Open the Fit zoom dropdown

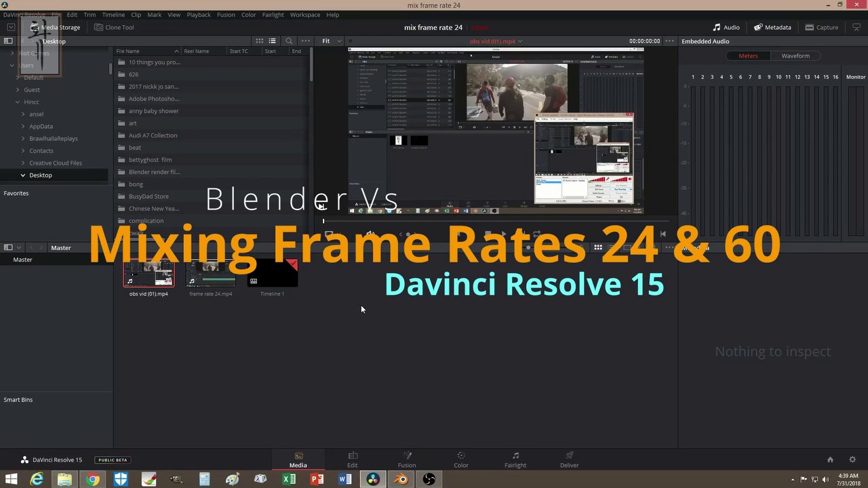pyautogui.click(x=331, y=41)
